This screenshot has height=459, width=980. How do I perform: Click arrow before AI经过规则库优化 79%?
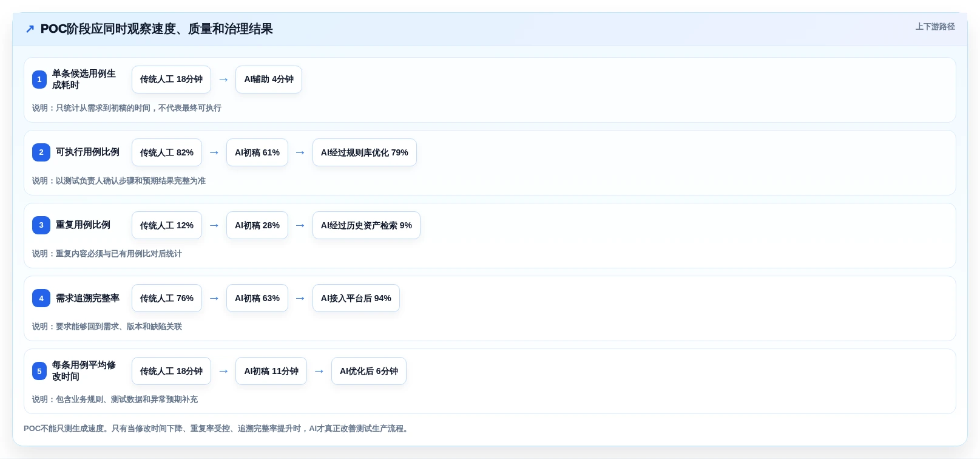point(300,152)
